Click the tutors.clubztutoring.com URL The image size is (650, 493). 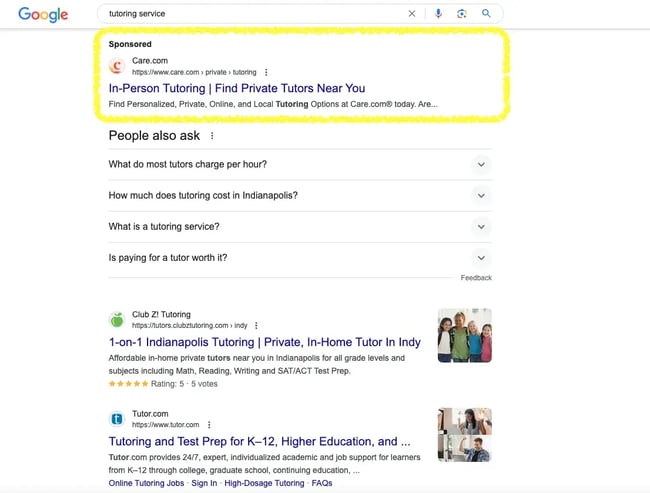click(x=189, y=325)
